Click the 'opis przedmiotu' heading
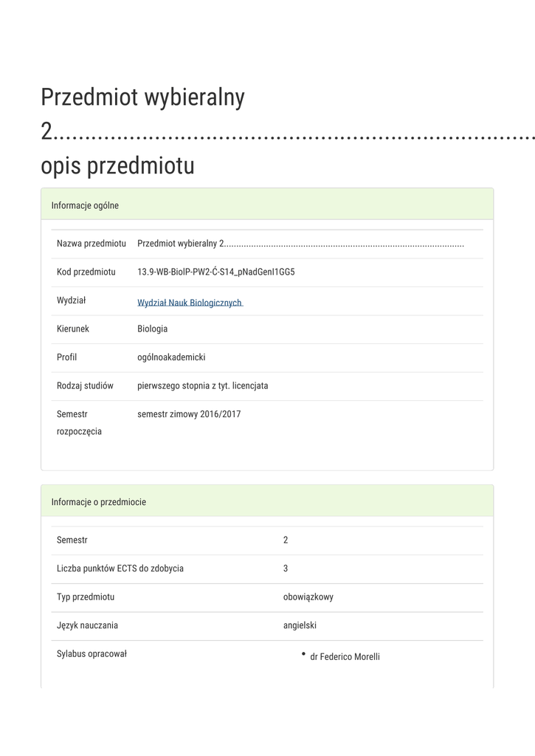Image resolution: width=535 pixels, height=756 pixels. [x=117, y=165]
